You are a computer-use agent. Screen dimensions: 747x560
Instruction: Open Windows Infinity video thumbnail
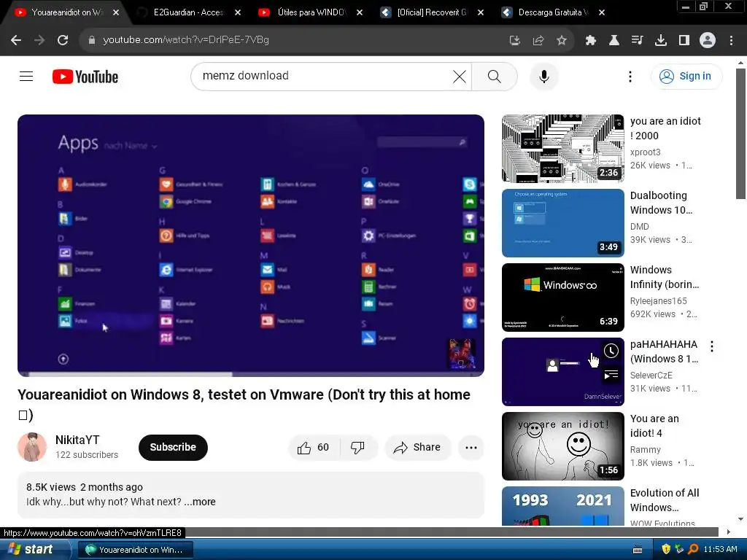click(562, 297)
